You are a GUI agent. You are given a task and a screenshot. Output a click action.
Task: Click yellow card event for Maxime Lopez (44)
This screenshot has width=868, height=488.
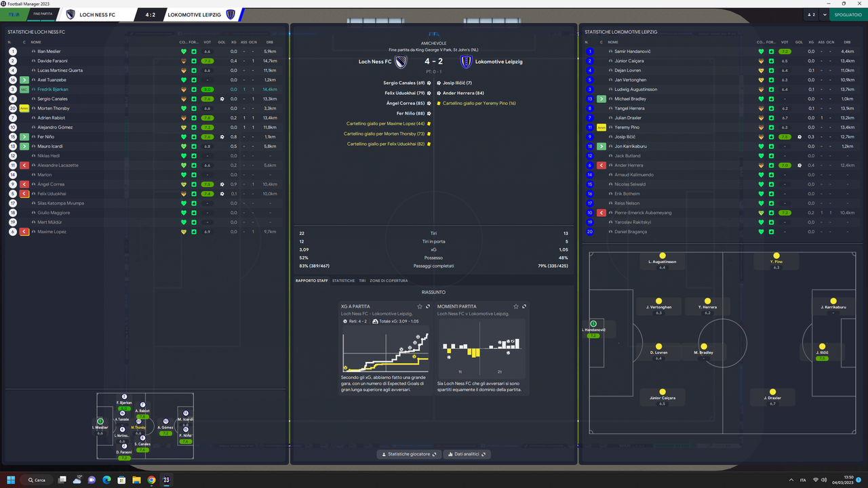(x=389, y=123)
